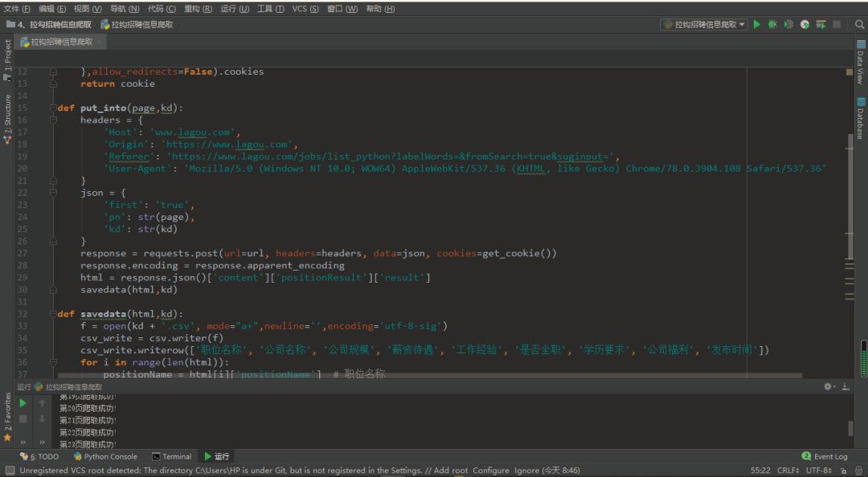Collapse the savedata function at line 32

tap(53, 314)
